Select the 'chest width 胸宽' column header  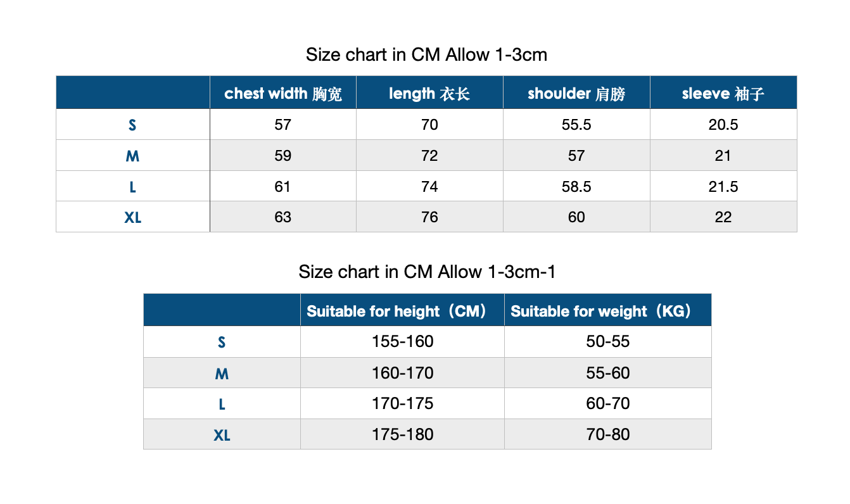point(283,94)
